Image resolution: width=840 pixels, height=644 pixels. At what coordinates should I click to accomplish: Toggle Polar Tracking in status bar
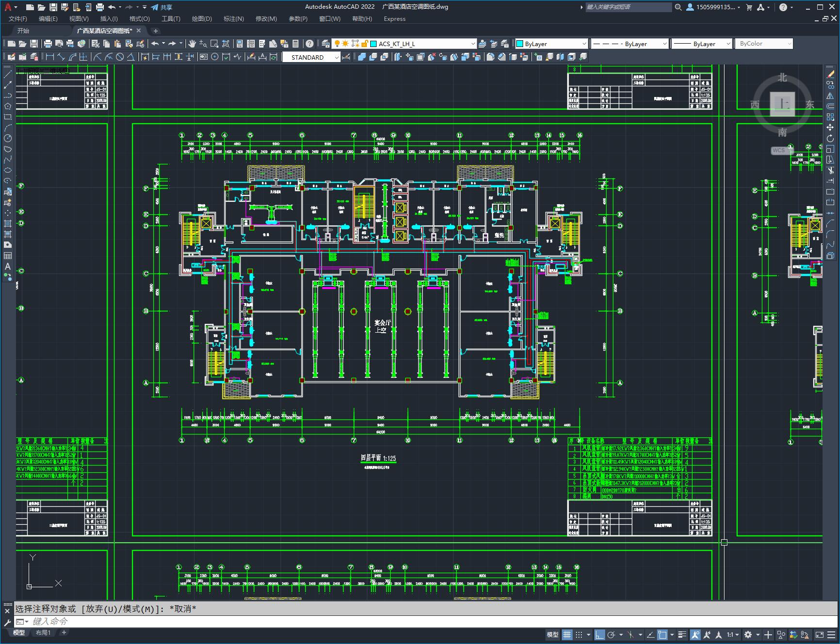tap(611, 634)
